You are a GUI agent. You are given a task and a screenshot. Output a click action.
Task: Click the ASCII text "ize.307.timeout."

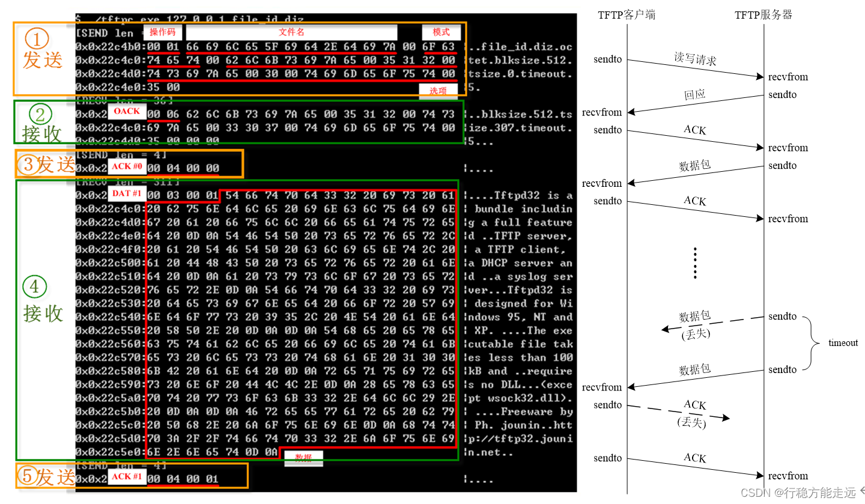pyautogui.click(x=521, y=128)
